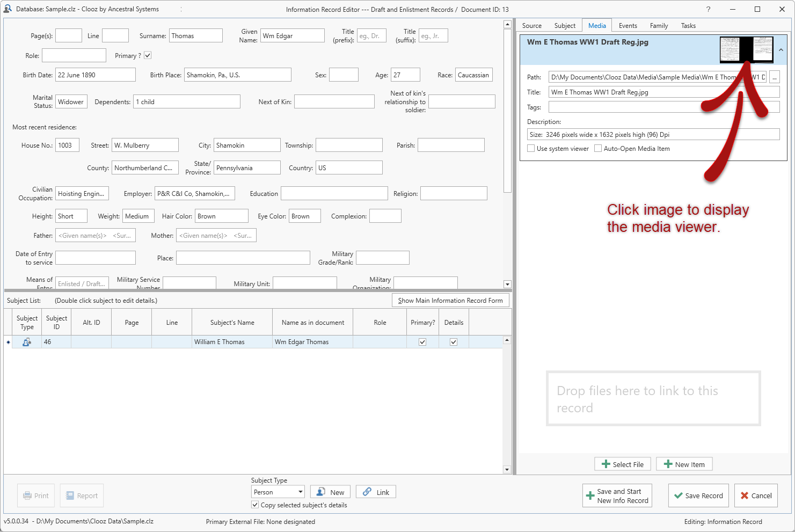Click Show Main Information Record Form
Image resolution: width=795 pixels, height=532 pixels.
(450, 301)
